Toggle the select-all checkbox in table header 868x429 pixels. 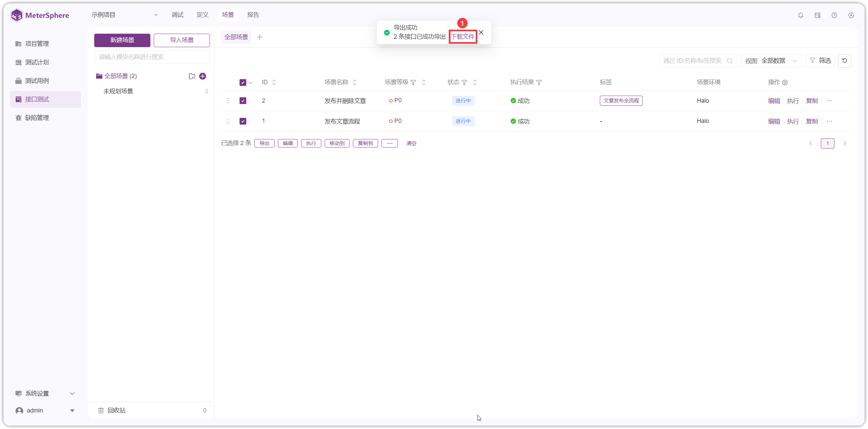coord(243,82)
